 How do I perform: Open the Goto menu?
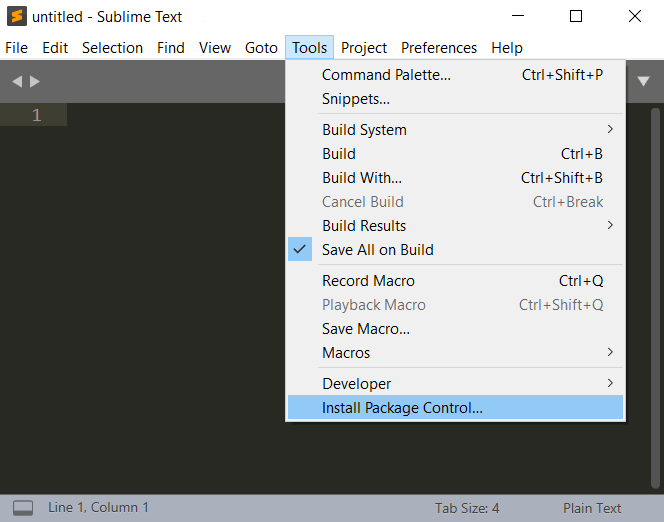coord(261,48)
